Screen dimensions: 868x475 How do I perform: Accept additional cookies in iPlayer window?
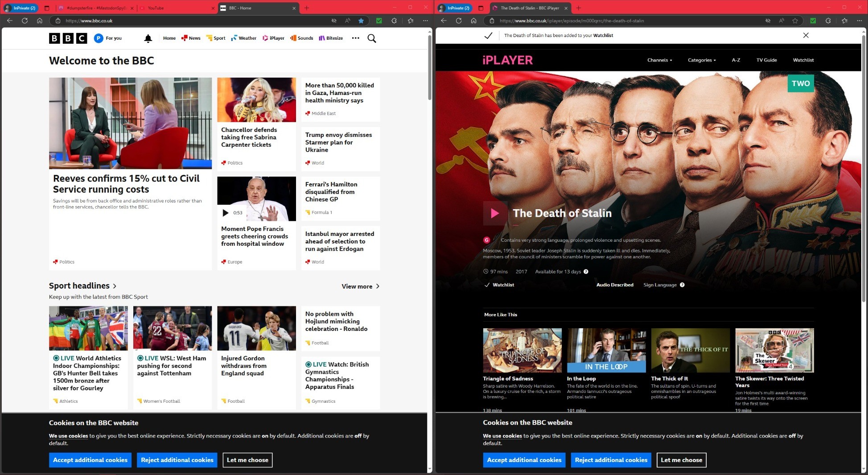pos(524,460)
